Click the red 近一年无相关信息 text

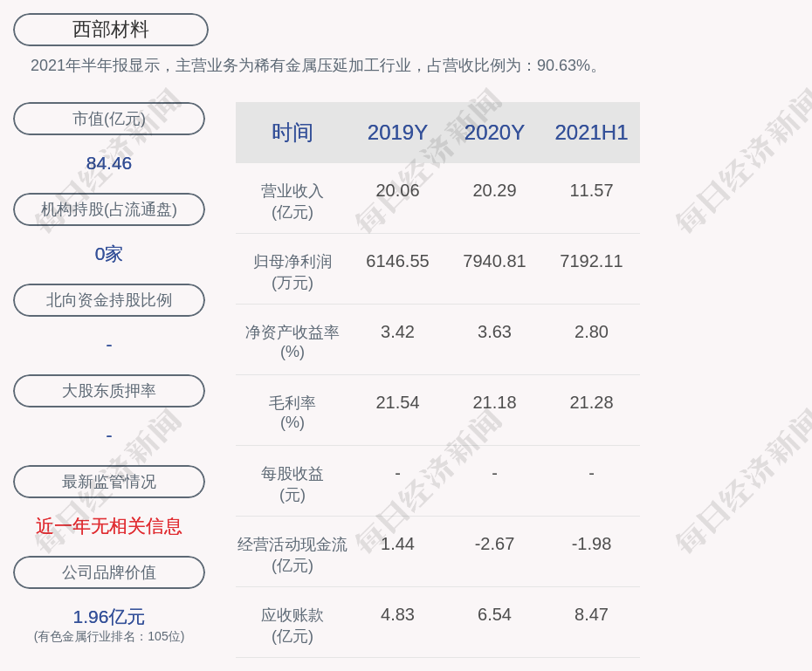[x=109, y=526]
